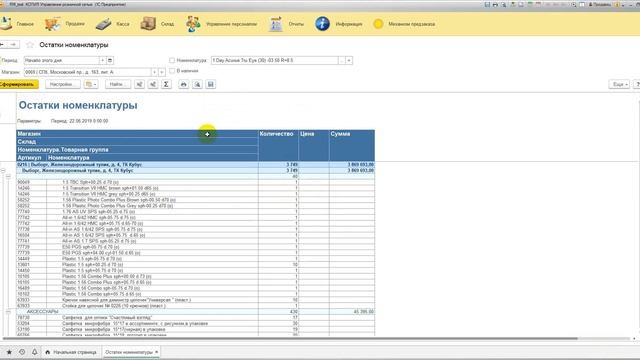The width and height of the screenshot is (640, 360).
Task: Open the Продажи section
Action: coord(64,24)
